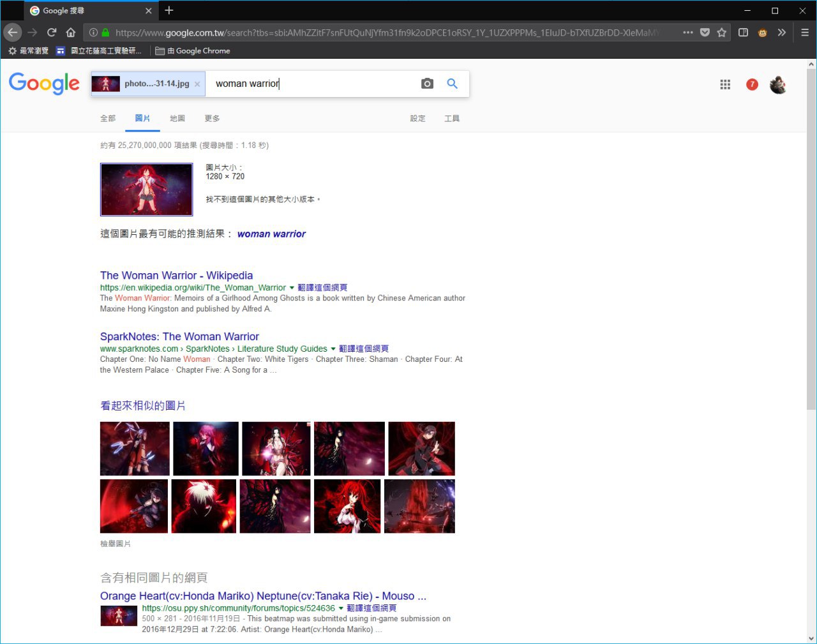Click the woman warrior best guess link

pos(271,234)
